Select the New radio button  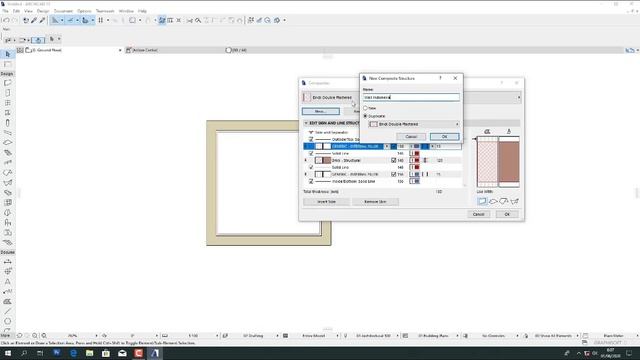[x=365, y=108]
